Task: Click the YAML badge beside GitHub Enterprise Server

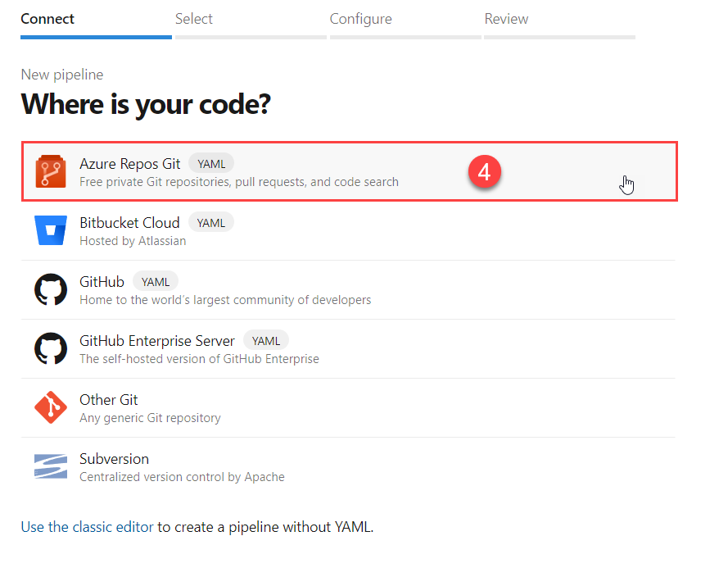Action: (x=266, y=341)
